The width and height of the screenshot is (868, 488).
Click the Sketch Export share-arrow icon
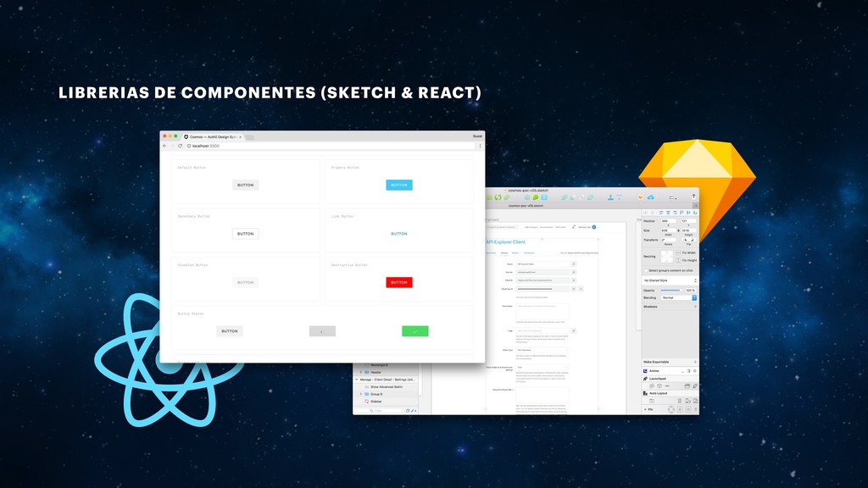click(x=693, y=197)
